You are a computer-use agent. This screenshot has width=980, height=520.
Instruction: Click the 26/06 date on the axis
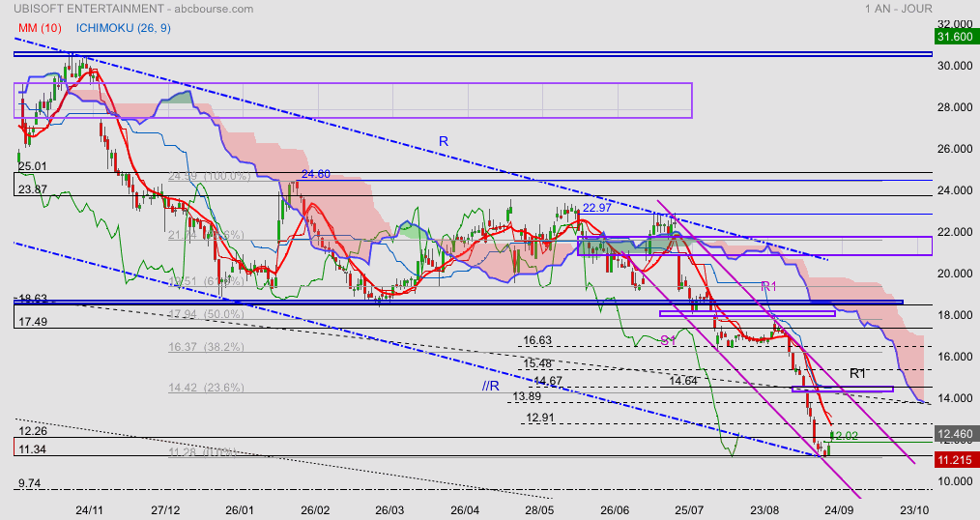coord(615,510)
